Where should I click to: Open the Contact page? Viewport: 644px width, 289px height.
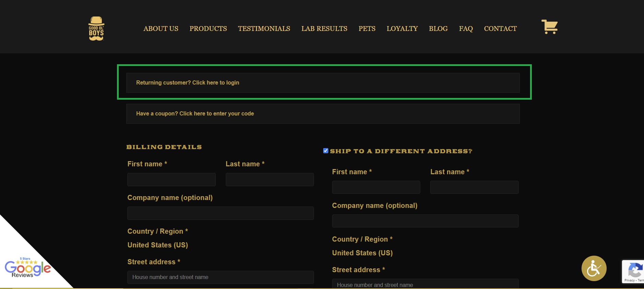(x=500, y=29)
